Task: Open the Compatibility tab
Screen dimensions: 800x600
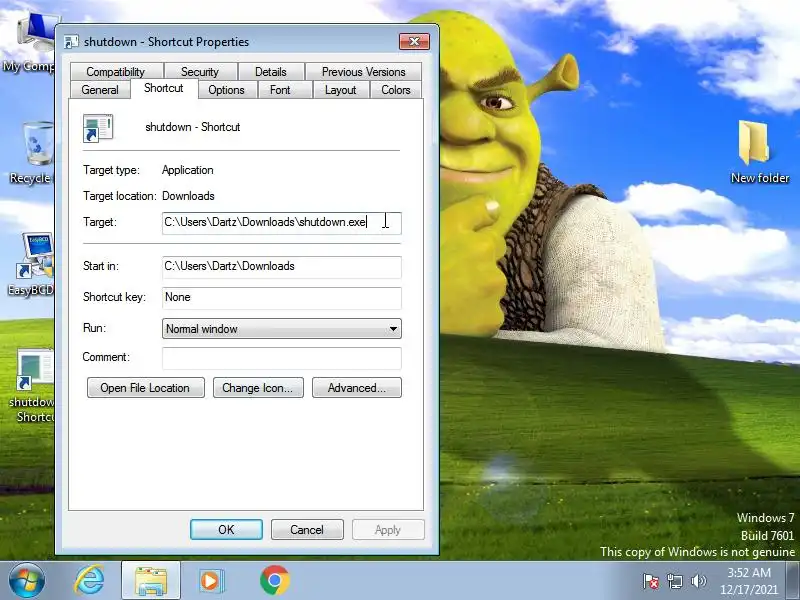Action: pos(116,71)
